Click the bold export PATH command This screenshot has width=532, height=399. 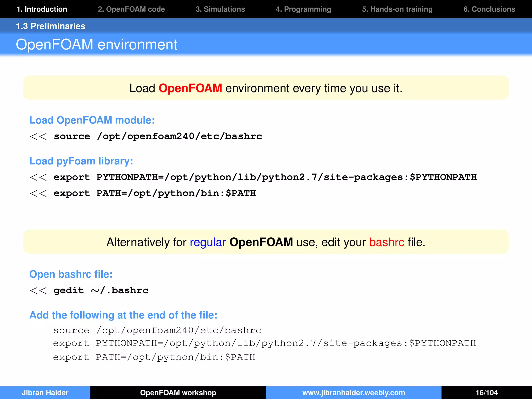click(155, 193)
